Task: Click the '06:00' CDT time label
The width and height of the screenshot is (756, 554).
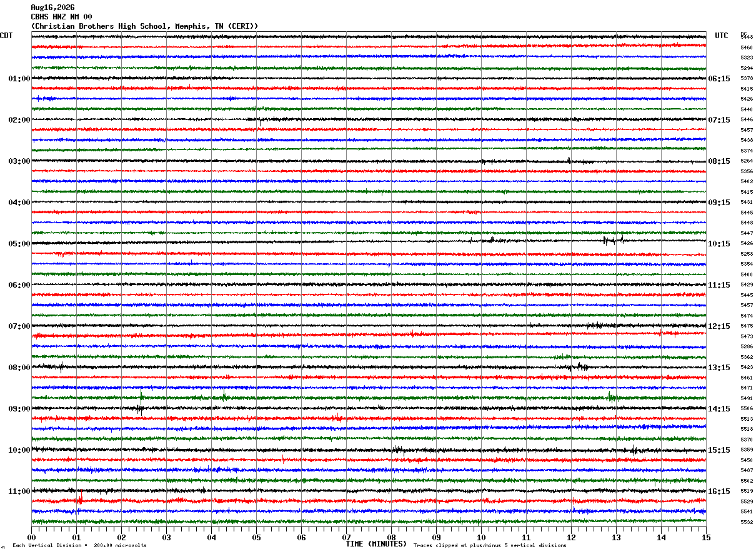Action: point(19,285)
